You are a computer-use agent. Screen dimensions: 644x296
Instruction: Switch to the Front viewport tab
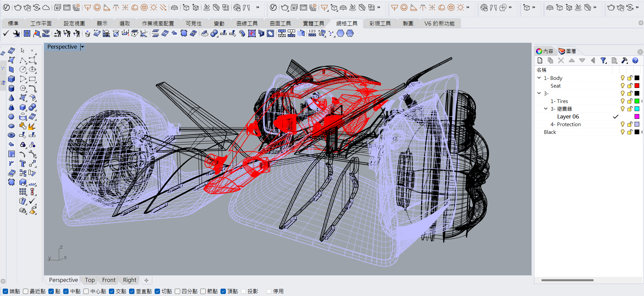point(109,280)
